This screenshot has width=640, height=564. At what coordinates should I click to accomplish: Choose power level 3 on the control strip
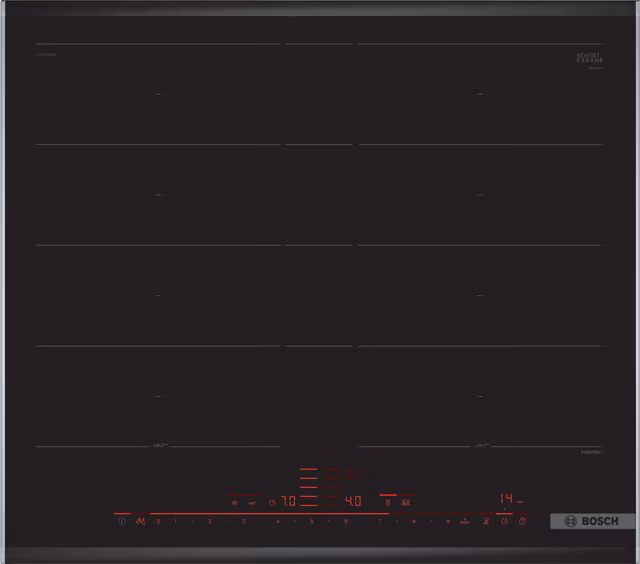pos(244,521)
